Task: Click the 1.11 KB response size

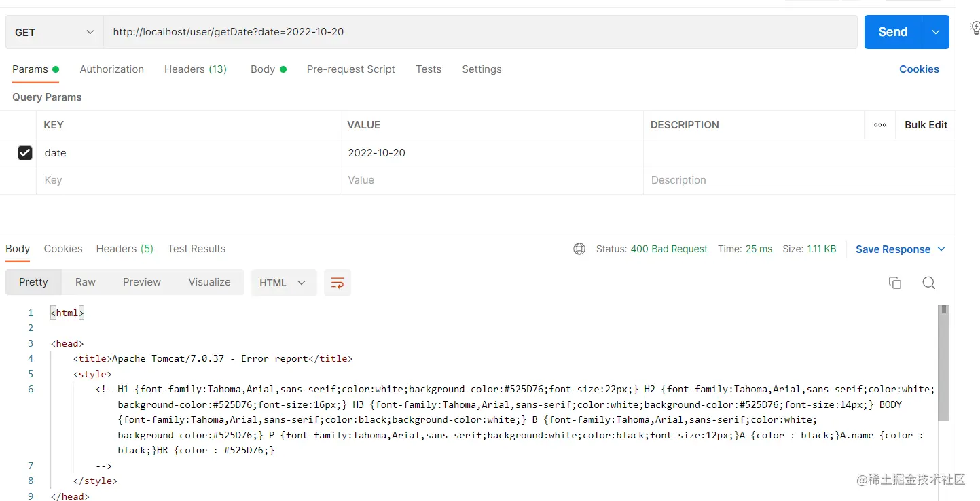Action: (822, 249)
